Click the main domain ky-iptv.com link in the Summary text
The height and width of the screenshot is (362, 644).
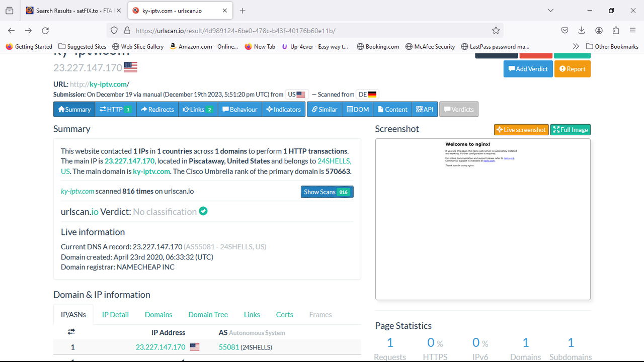tap(151, 171)
